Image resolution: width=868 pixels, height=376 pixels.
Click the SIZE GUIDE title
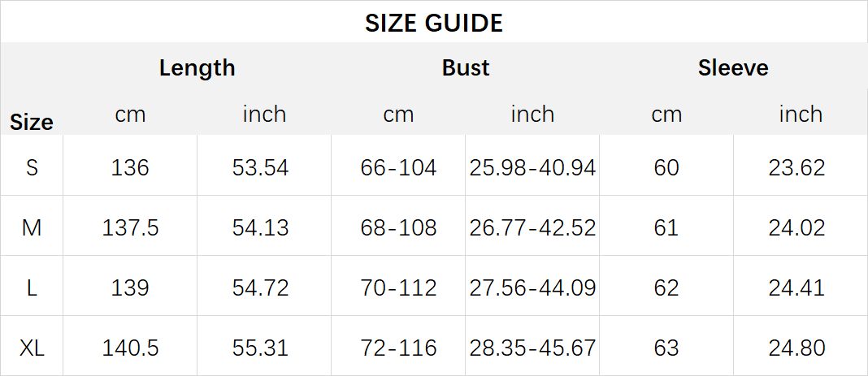point(433,24)
